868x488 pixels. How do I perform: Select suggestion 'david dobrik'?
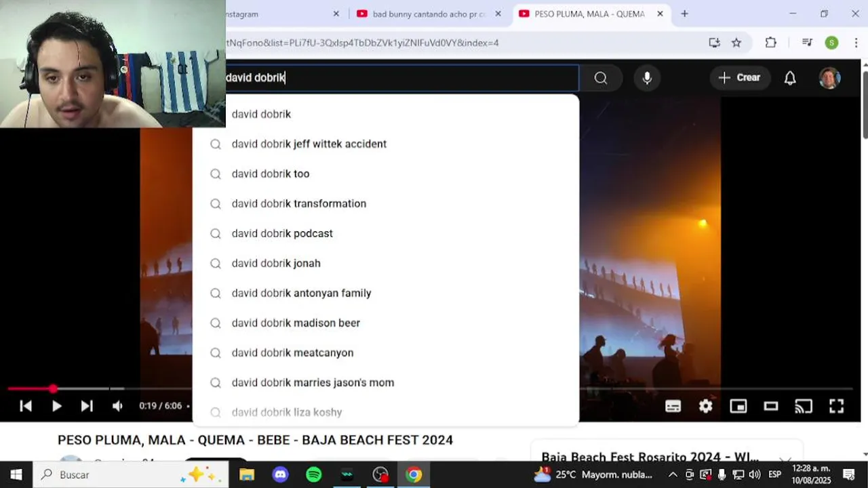coord(386,114)
